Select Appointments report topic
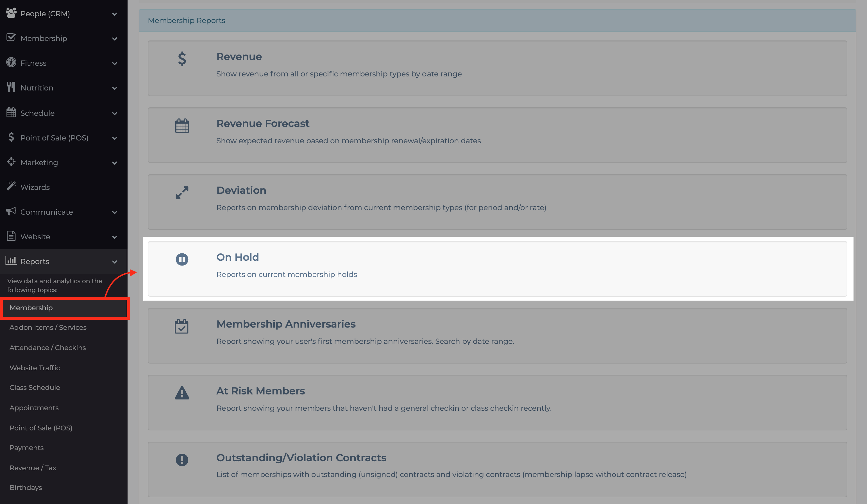 pyautogui.click(x=34, y=408)
